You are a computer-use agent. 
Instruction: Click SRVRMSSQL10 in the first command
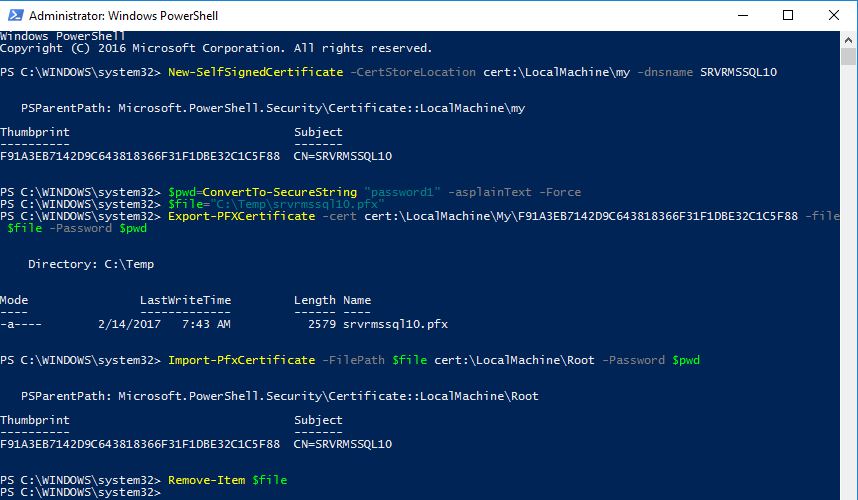[739, 72]
